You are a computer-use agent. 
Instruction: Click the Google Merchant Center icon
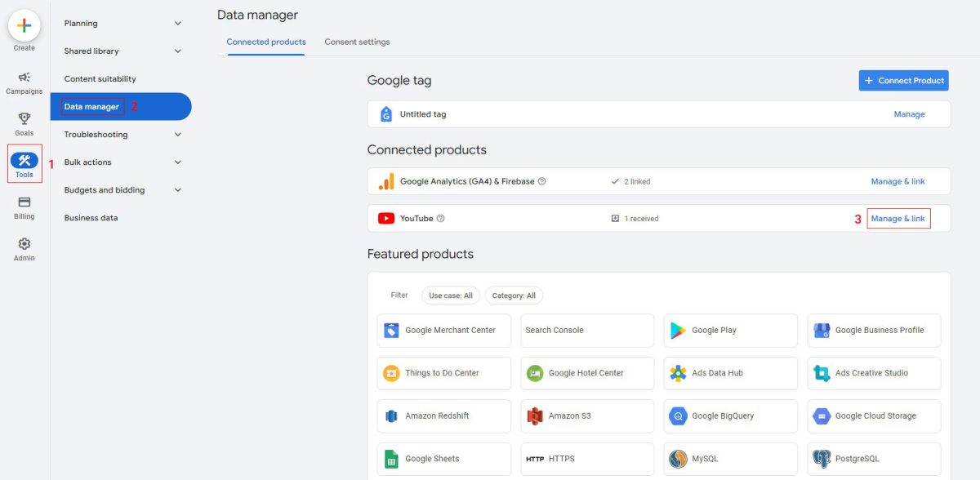[x=391, y=331]
